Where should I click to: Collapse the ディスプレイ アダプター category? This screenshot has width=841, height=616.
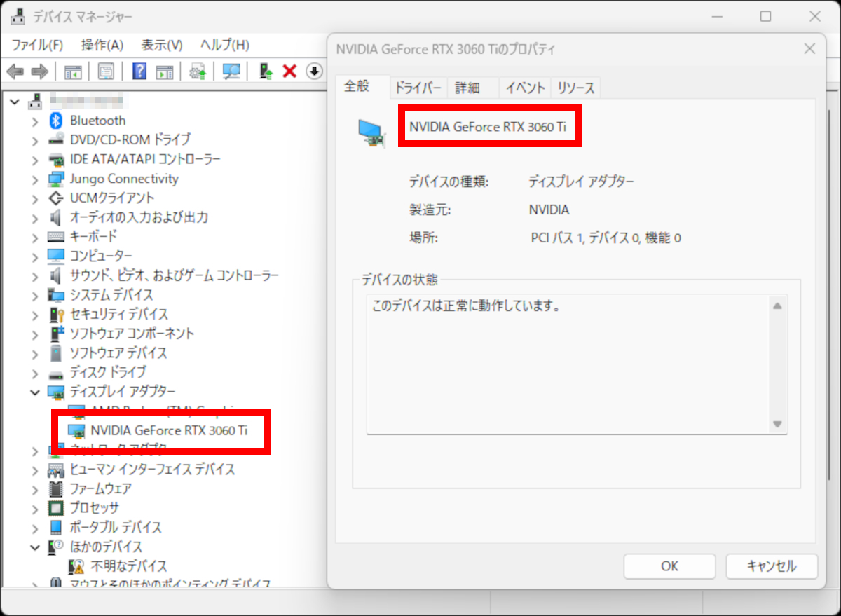click(x=36, y=392)
